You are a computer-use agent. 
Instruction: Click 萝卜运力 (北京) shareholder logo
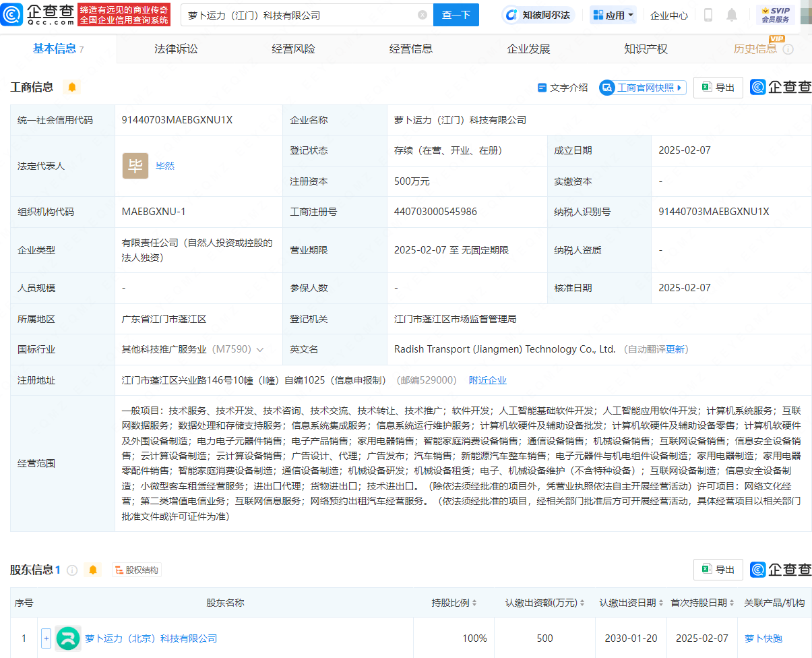coord(68,638)
